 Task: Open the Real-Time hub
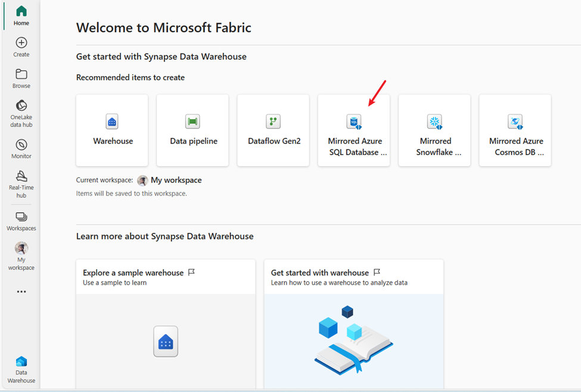21,184
